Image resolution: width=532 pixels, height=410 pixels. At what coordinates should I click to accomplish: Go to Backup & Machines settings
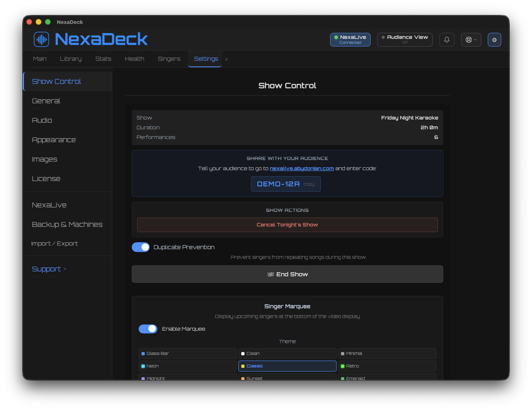pos(67,224)
